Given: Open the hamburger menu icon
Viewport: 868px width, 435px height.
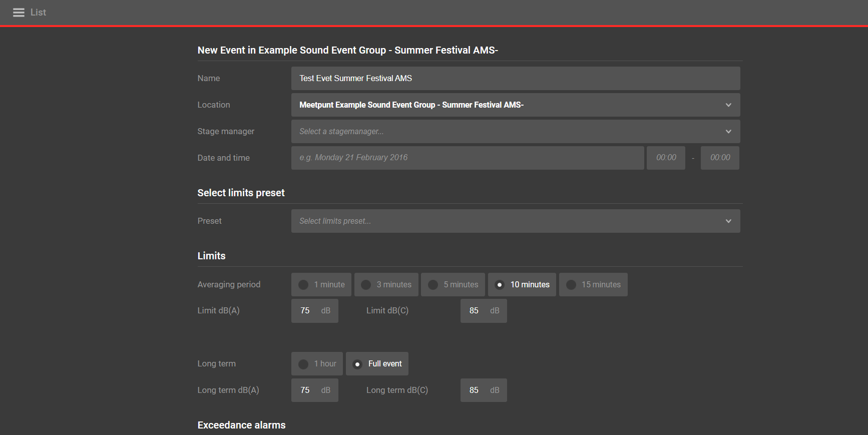Looking at the screenshot, I should tap(19, 13).
